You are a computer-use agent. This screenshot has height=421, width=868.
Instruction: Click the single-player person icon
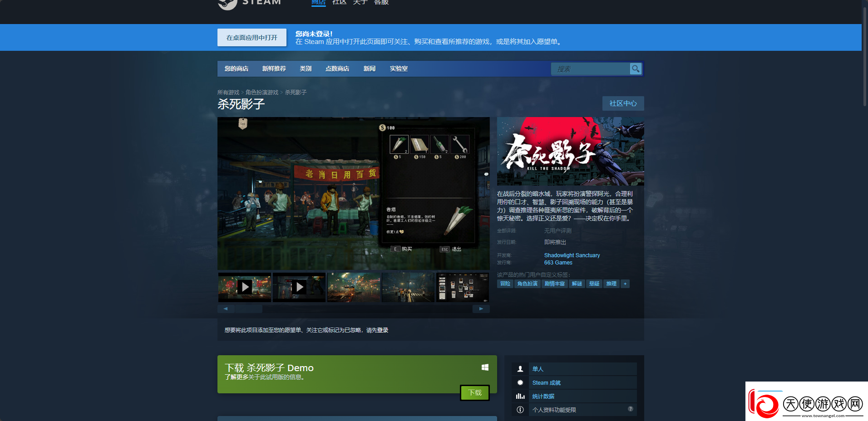[x=520, y=369]
